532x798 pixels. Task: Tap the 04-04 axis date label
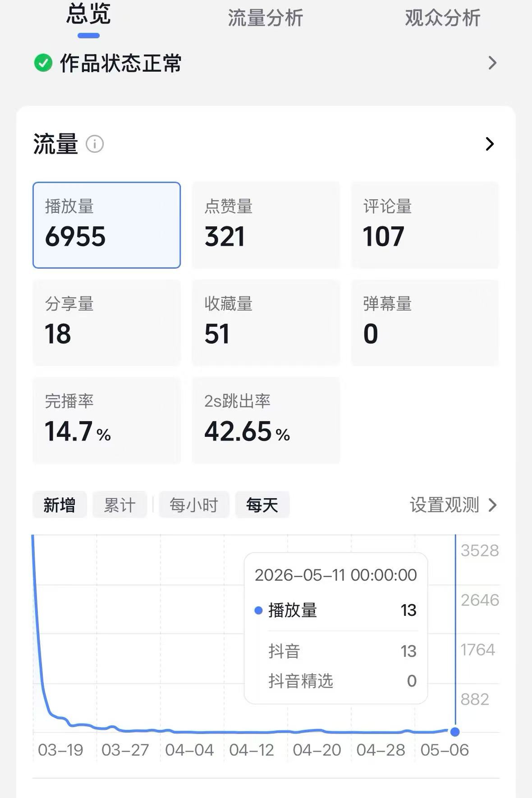(189, 750)
